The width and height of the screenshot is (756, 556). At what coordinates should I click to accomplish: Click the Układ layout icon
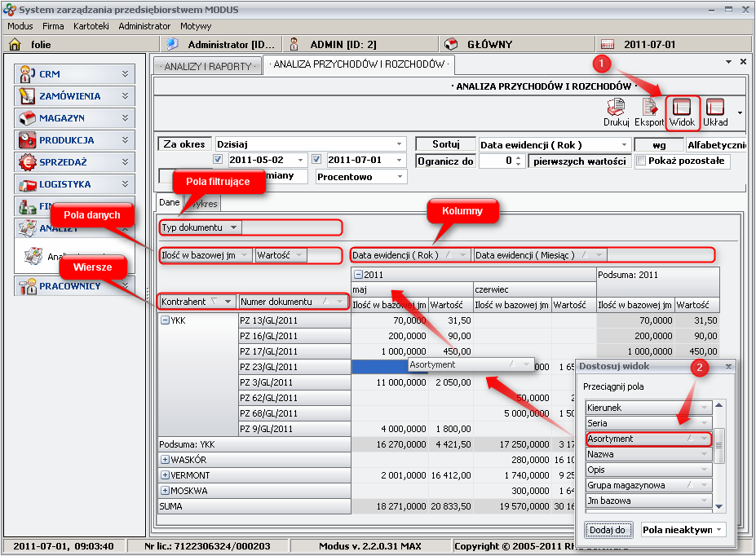[714, 108]
